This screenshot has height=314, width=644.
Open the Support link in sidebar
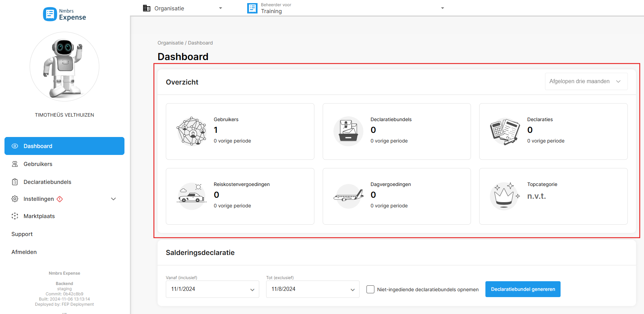tap(22, 234)
